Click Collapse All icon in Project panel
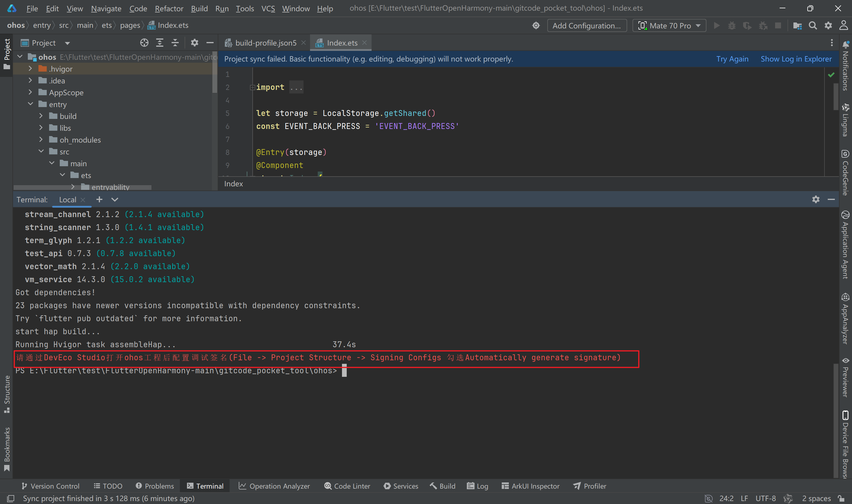852x504 pixels. [x=175, y=43]
